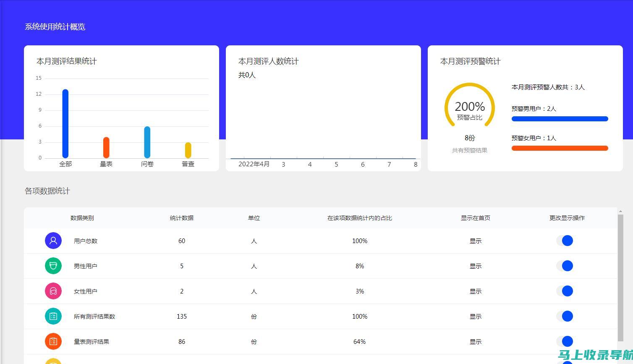Screen dimensions: 633x364
Task: Click the orange 预警女用户 progress bar
Action: tap(560, 148)
